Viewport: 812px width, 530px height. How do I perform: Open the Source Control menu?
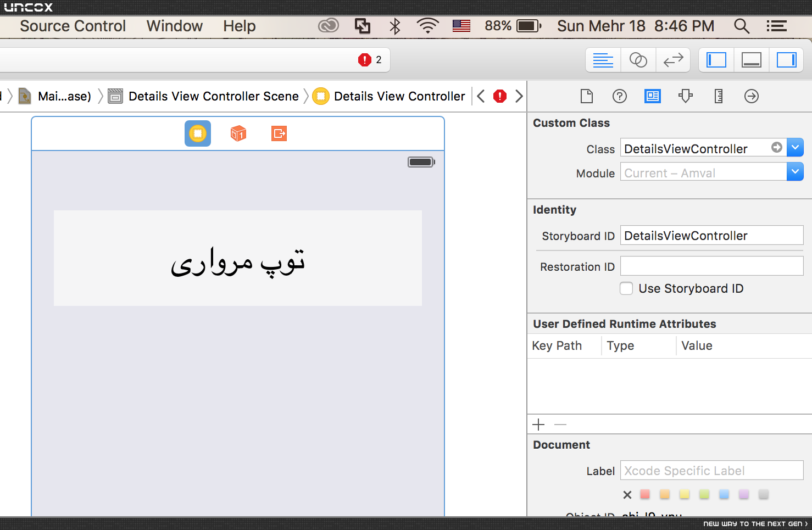click(x=73, y=26)
